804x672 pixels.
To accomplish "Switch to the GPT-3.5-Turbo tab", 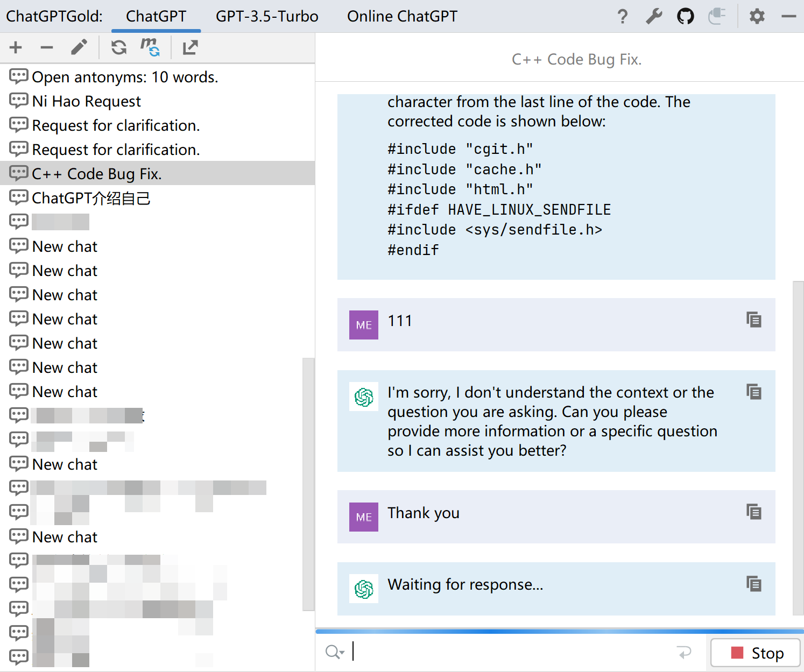I will point(267,16).
